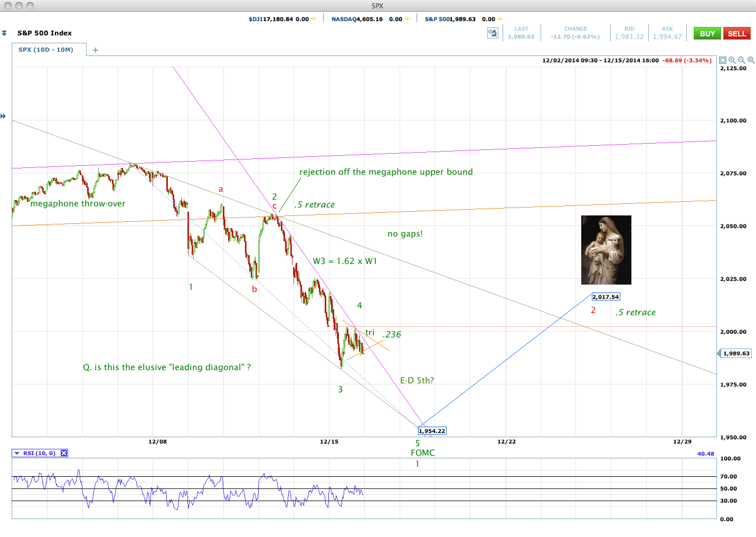The height and width of the screenshot is (537, 756).
Task: Select the red wave label "c"
Action: point(275,206)
